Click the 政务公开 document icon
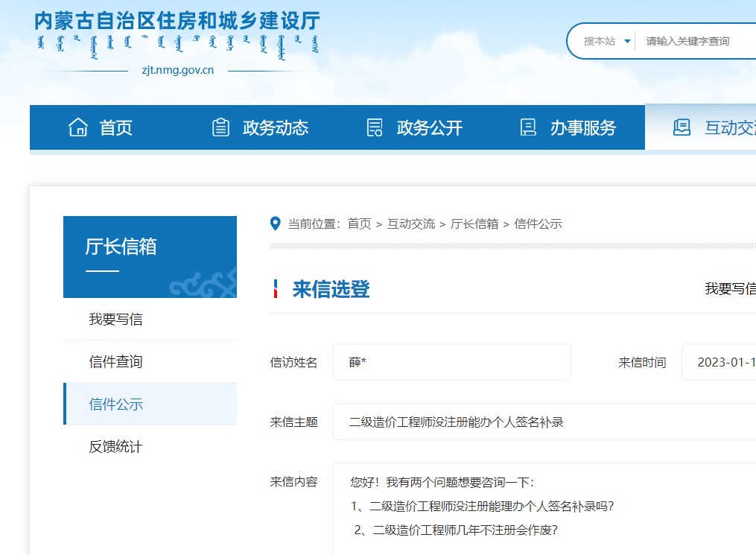This screenshot has width=756, height=555. [375, 127]
